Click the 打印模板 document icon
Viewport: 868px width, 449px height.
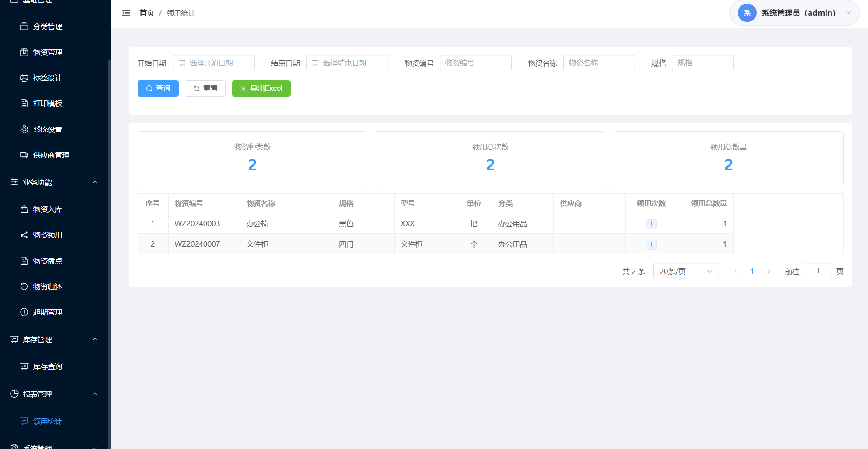click(24, 103)
